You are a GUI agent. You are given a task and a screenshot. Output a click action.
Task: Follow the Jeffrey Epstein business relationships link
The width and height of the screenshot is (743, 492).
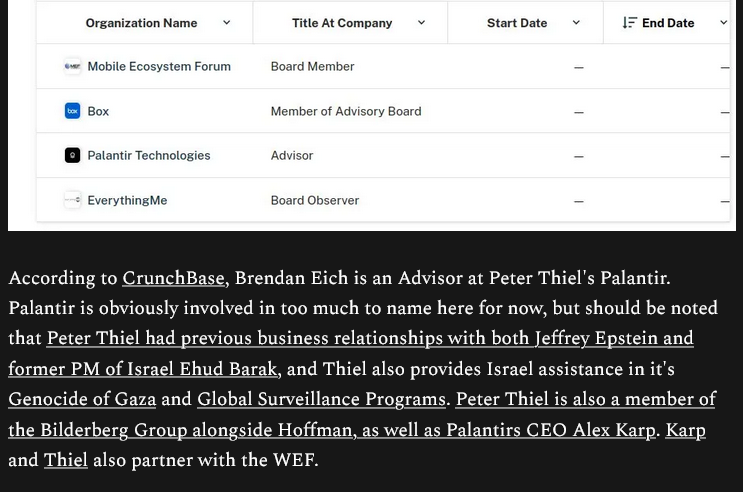370,339
